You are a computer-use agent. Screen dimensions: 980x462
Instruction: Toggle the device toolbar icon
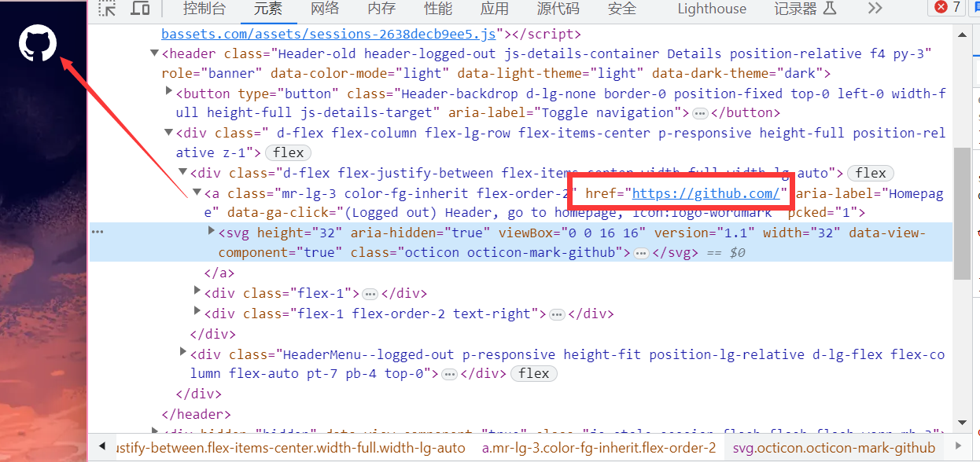(x=140, y=9)
